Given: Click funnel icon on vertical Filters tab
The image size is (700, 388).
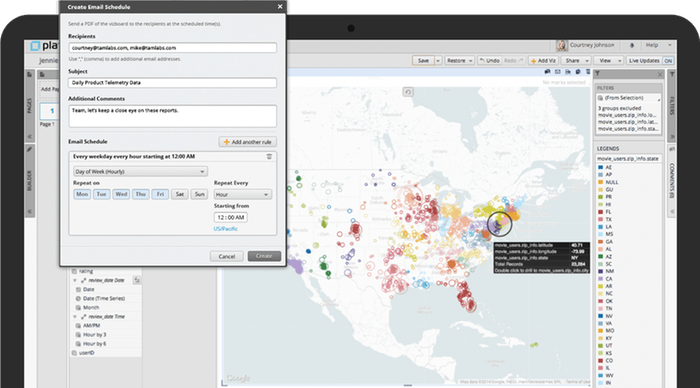Looking at the screenshot, I should (672, 74).
